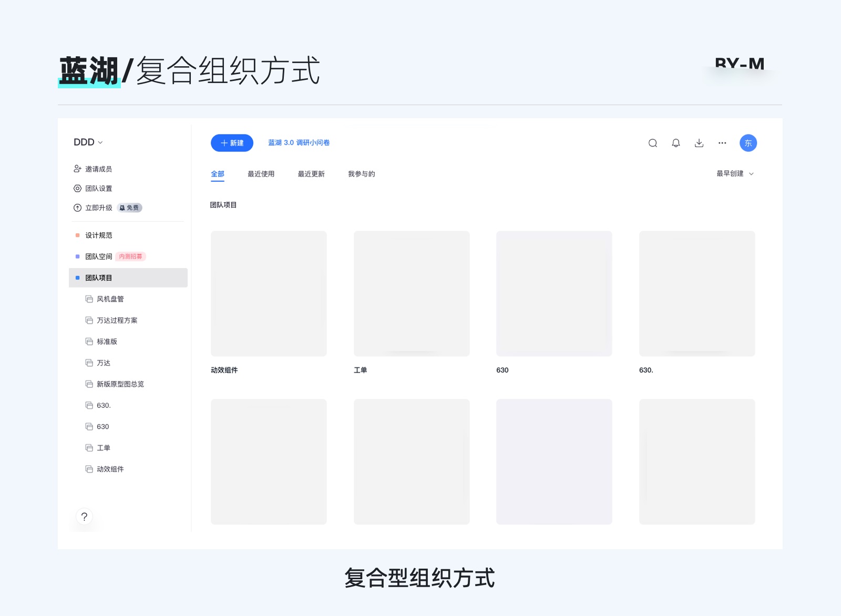Open 团队空间 in the sidebar
This screenshot has width=841, height=616.
[x=99, y=256]
